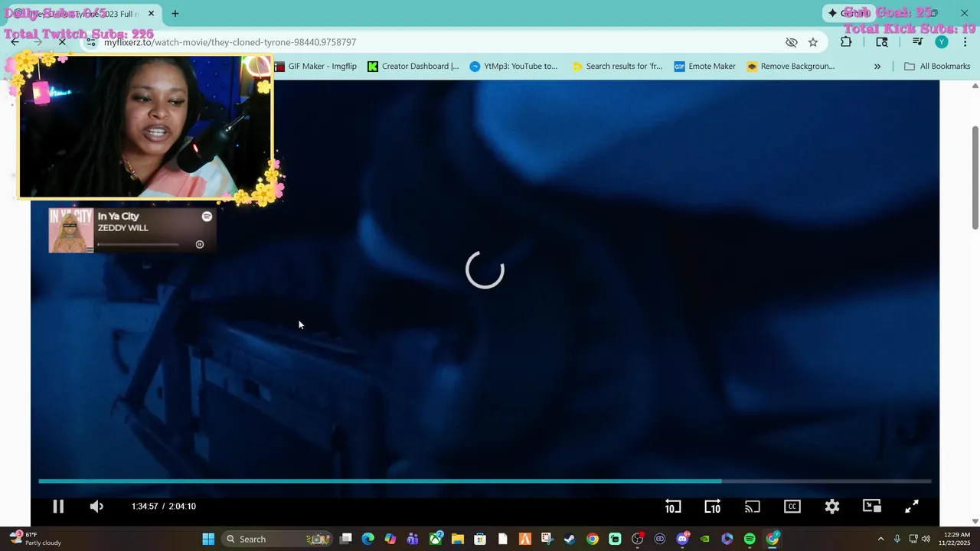Open the All Bookmarks folder
This screenshot has height=551, width=980.
click(x=937, y=67)
